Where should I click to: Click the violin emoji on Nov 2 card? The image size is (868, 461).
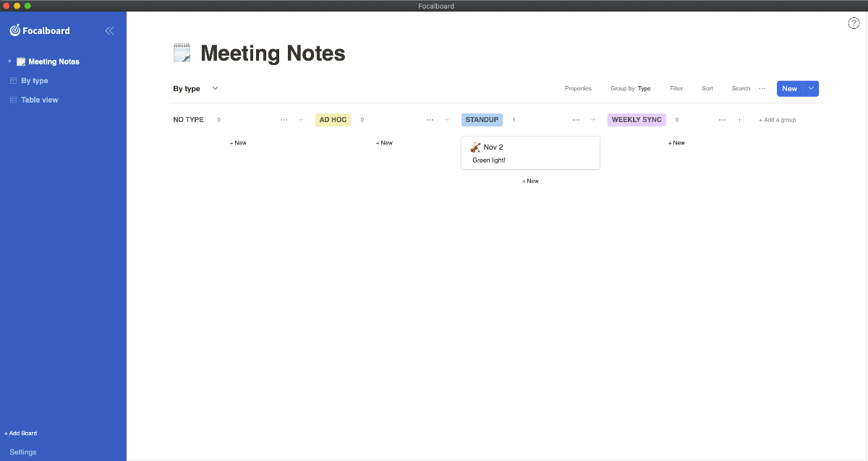tap(475, 147)
